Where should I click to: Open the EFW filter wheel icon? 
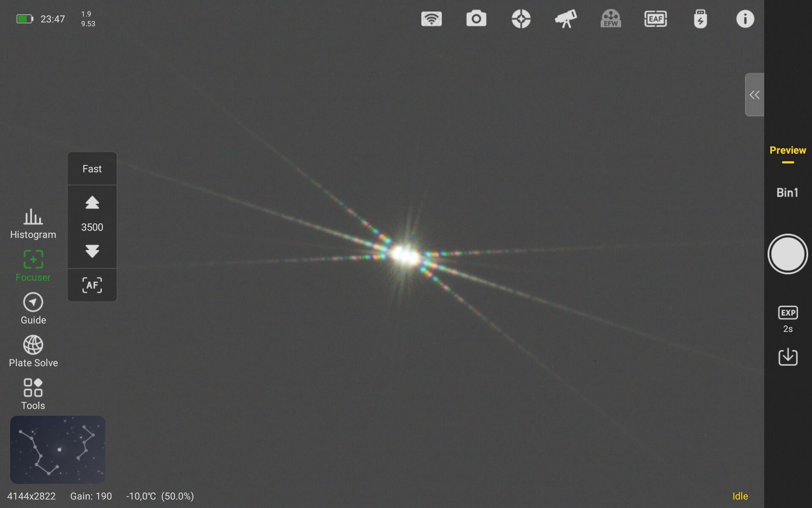coord(611,19)
